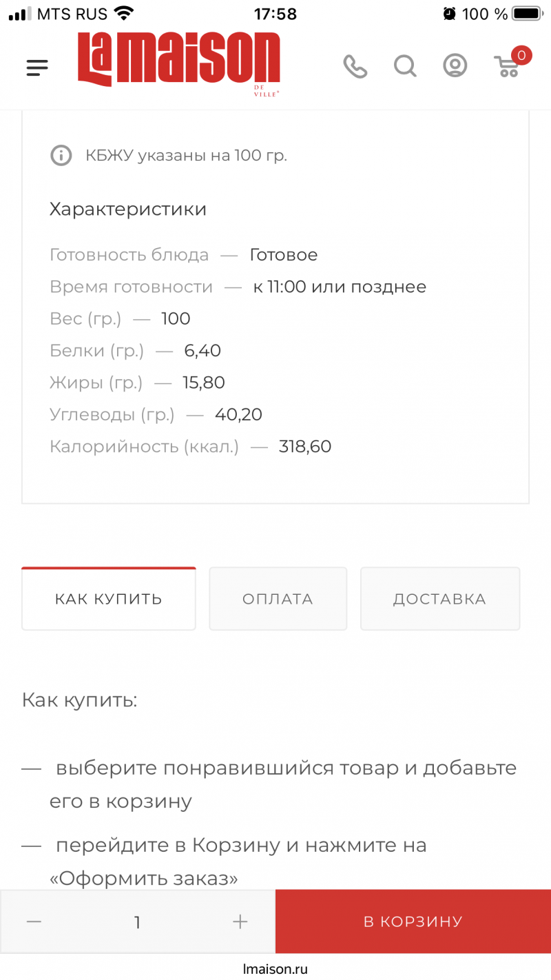
Task: Switch to the ОПЛАТА tab
Action: click(278, 599)
